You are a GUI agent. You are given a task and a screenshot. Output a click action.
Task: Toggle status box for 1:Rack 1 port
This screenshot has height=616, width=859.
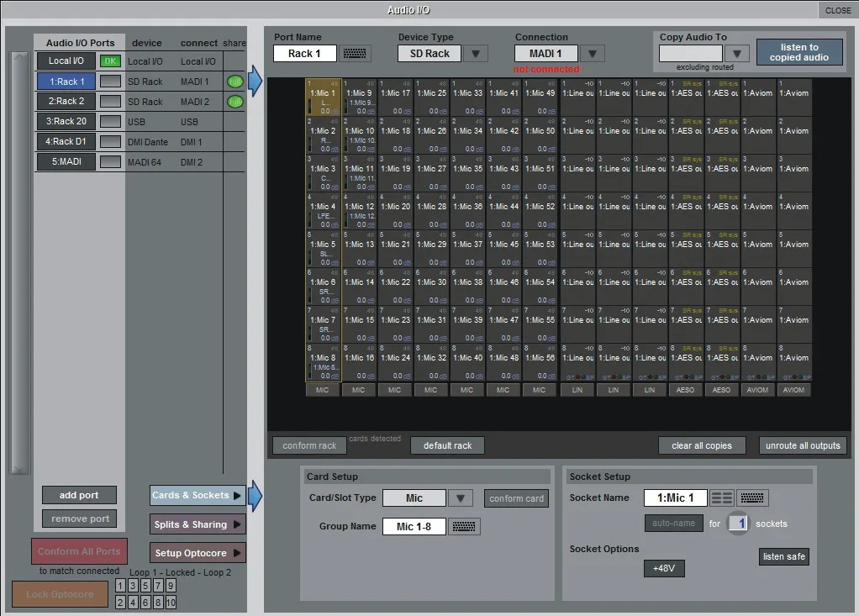(110, 81)
